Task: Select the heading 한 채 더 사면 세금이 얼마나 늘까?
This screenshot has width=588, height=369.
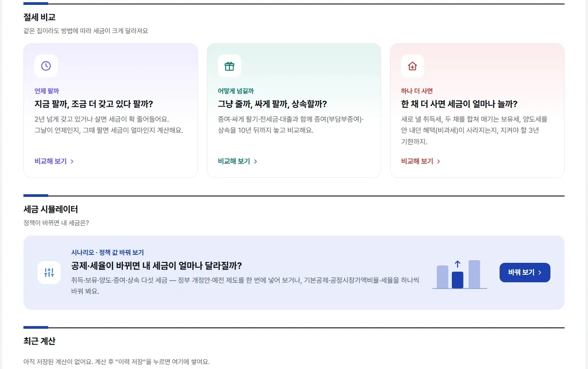Action: tap(459, 104)
